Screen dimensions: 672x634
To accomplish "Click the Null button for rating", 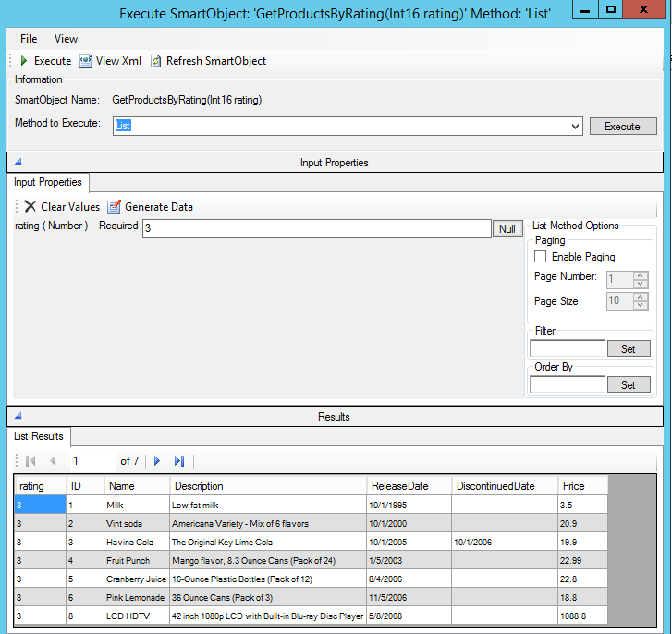I will [507, 228].
